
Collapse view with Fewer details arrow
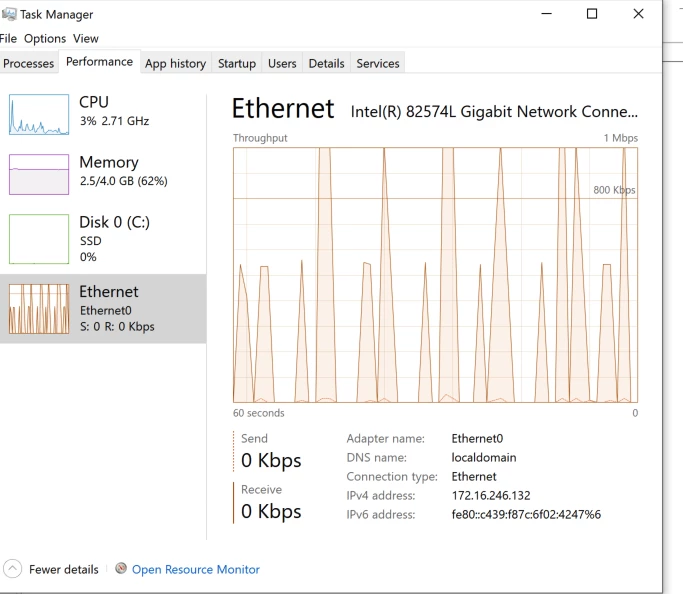(12, 569)
